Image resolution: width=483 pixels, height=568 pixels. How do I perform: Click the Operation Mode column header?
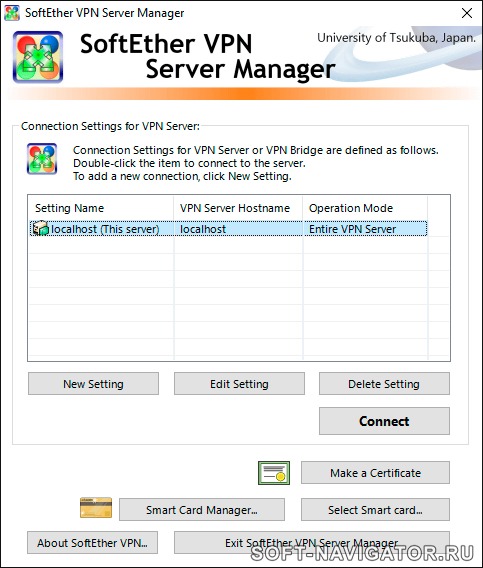click(365, 208)
